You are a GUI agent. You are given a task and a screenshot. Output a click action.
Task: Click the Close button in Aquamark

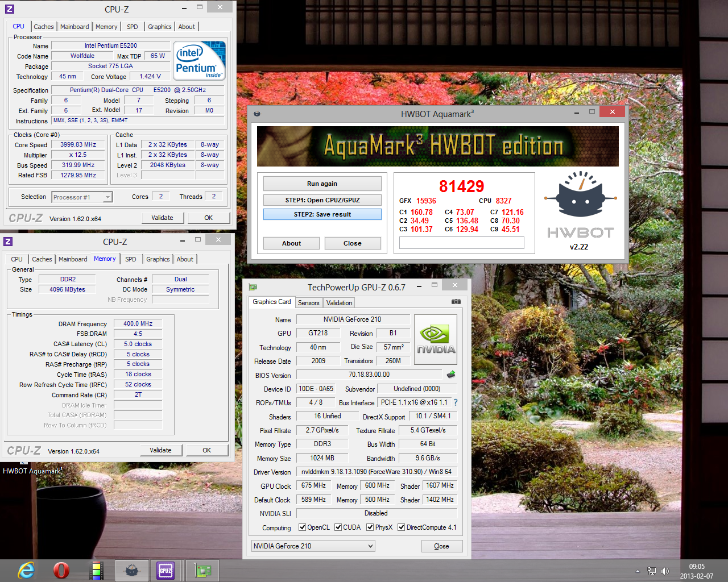pos(353,243)
